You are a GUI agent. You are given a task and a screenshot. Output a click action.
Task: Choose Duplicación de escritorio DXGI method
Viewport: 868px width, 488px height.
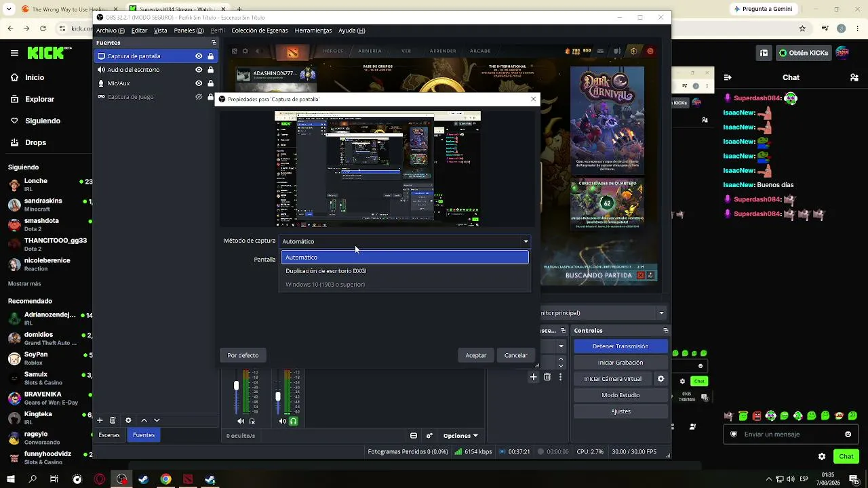click(405, 271)
